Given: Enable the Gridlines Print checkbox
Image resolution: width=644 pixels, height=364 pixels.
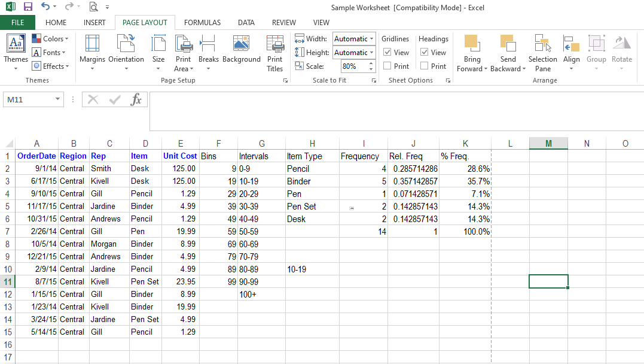Looking at the screenshot, I should (387, 66).
